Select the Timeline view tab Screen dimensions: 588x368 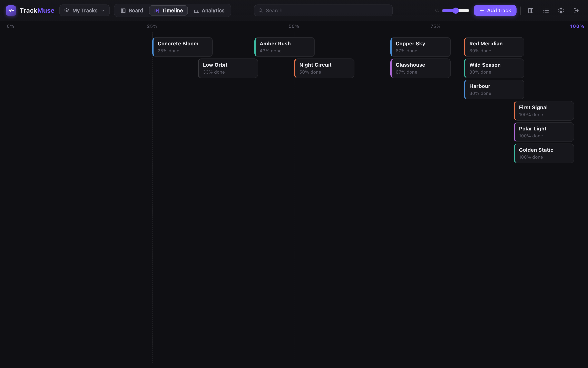tap(168, 10)
